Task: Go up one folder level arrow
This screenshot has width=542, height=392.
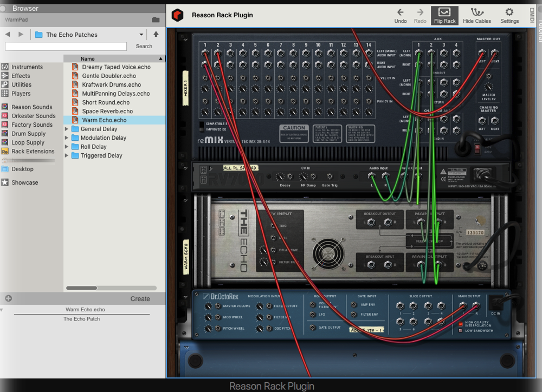Action: coord(156,34)
